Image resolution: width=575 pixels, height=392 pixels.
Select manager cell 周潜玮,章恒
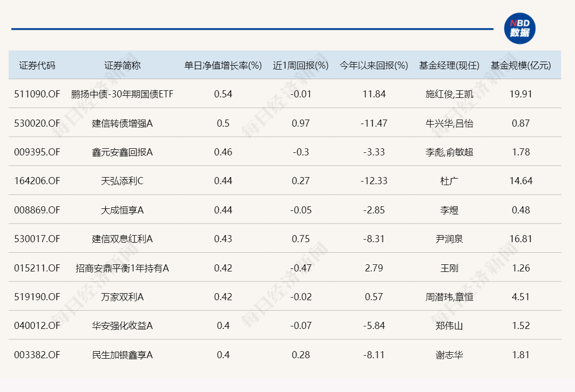[449, 297]
